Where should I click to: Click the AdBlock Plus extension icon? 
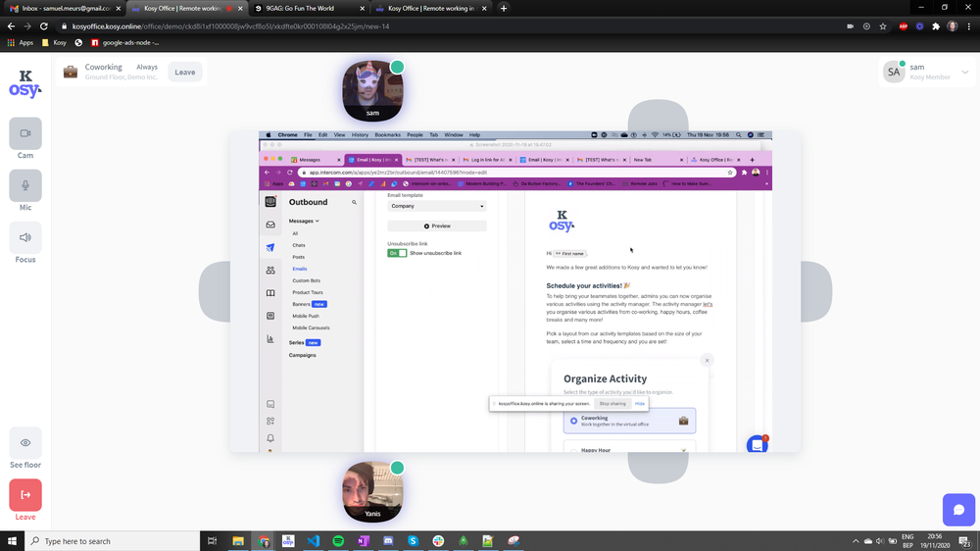point(904,26)
